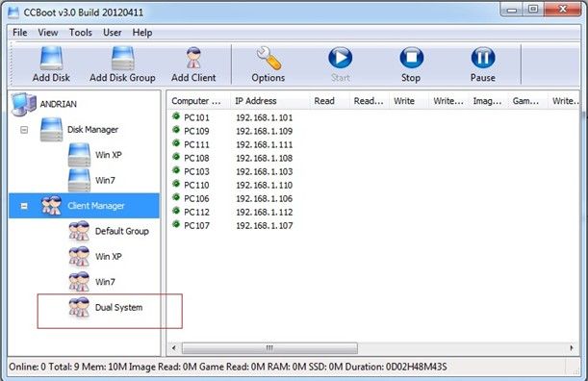Click the scrollbar left arrow
Image resolution: width=588 pixels, height=381 pixels.
(x=174, y=348)
